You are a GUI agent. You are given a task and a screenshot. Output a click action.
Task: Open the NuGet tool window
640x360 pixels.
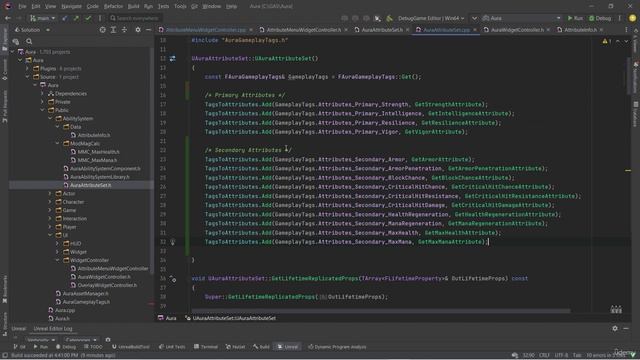click(x=235, y=347)
